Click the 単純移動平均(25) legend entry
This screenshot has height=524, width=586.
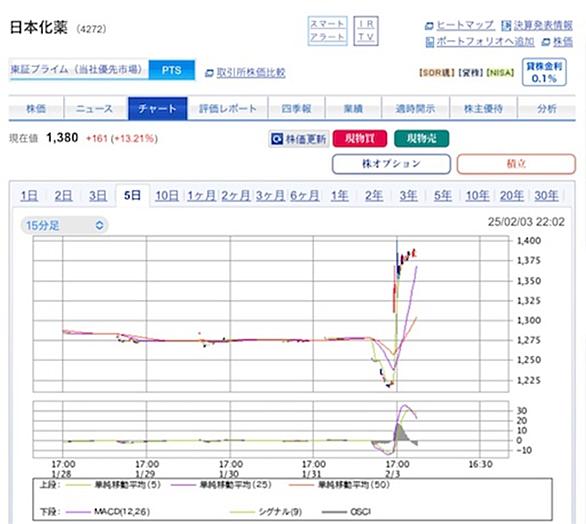point(221,485)
